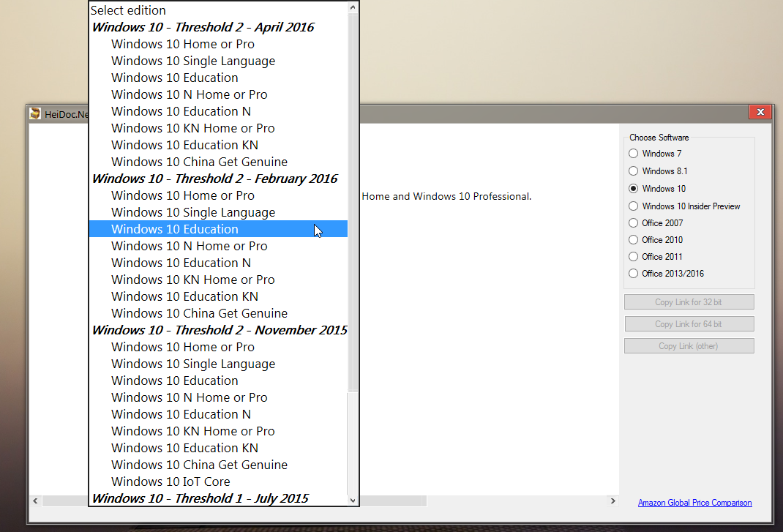Screen dimensions: 783x532
Task: Pick Windows 10 Education N under February 2016
Action: pos(218,263)
